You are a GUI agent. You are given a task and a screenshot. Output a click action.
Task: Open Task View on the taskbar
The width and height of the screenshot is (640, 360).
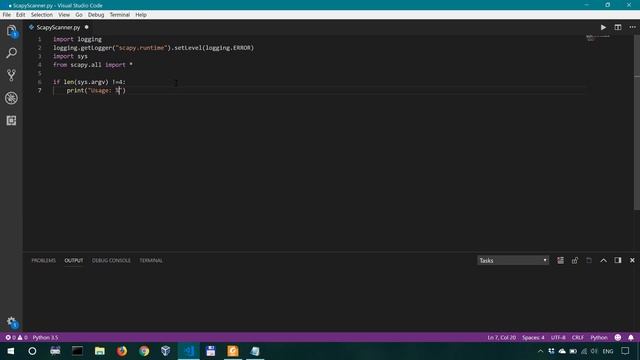click(x=55, y=351)
